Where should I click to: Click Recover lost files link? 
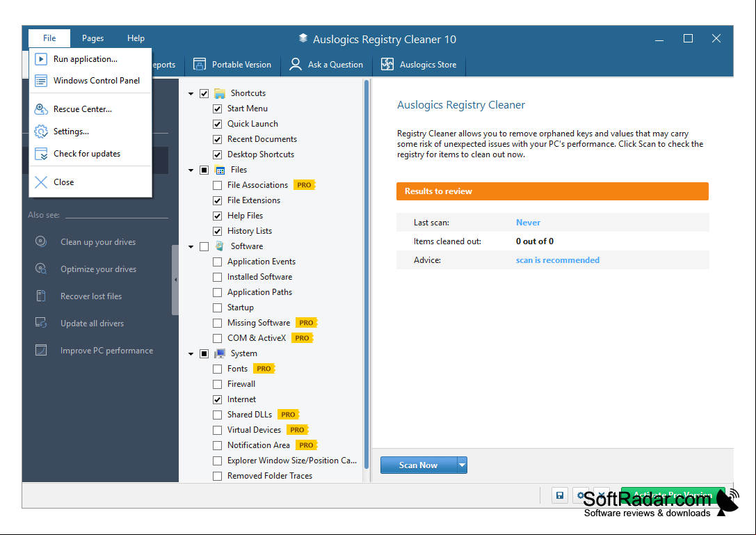click(91, 296)
